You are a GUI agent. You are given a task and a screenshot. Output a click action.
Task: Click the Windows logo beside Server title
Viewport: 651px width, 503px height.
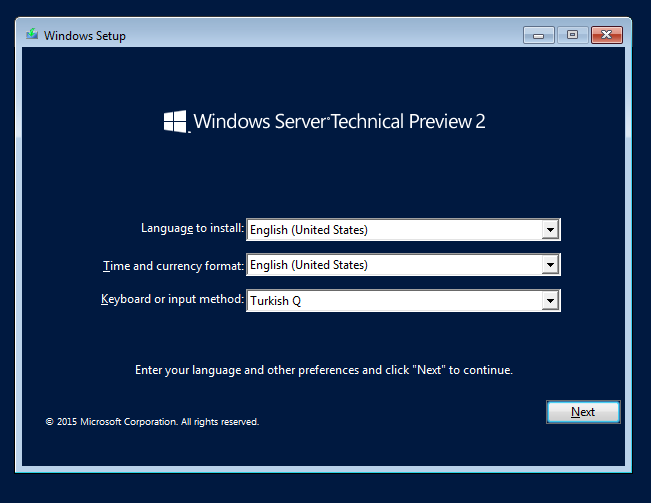(x=175, y=121)
